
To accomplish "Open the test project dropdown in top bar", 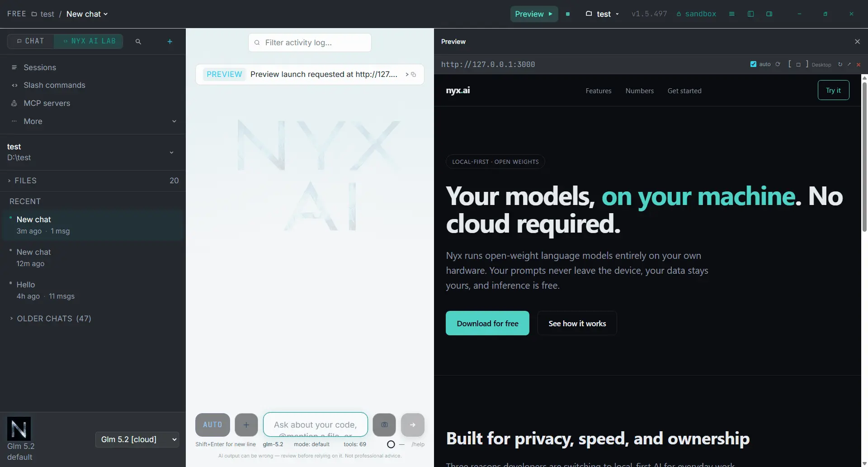I will point(602,14).
